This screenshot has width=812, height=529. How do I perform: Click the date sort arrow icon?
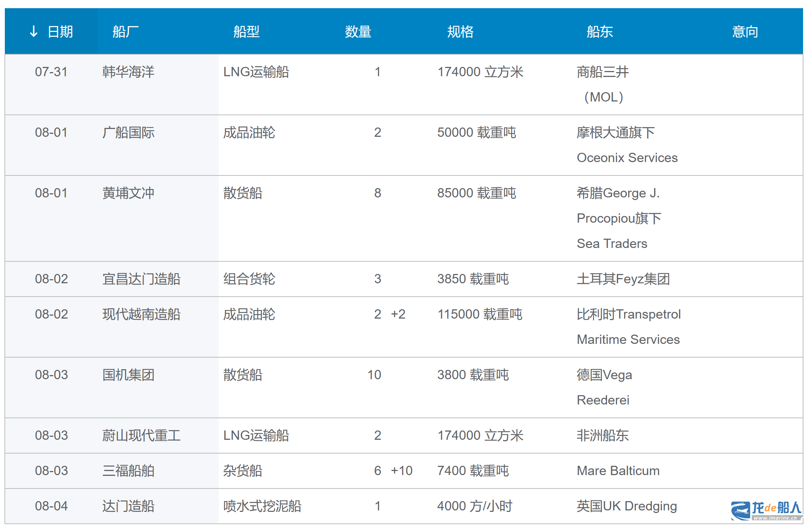pyautogui.click(x=33, y=32)
